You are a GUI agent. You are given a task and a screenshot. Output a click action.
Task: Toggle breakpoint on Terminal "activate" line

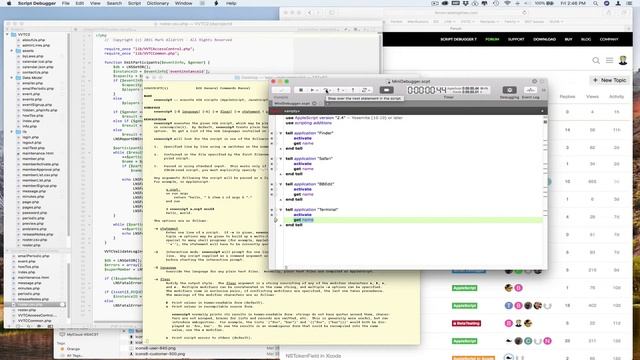pyautogui.click(x=272, y=215)
